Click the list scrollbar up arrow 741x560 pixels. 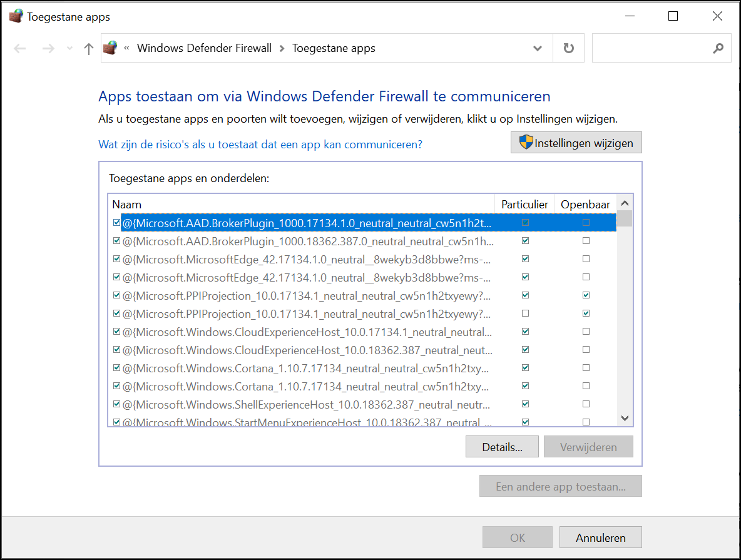click(625, 203)
